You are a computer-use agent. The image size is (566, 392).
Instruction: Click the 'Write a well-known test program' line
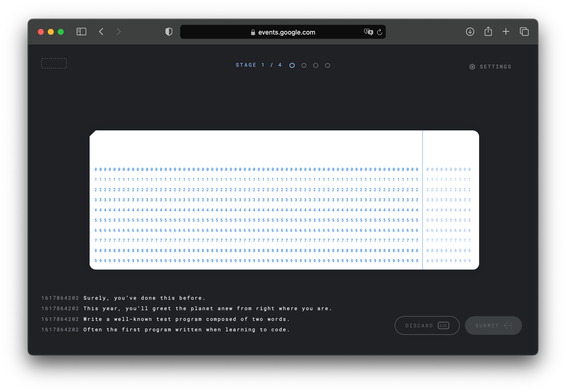[x=186, y=319]
